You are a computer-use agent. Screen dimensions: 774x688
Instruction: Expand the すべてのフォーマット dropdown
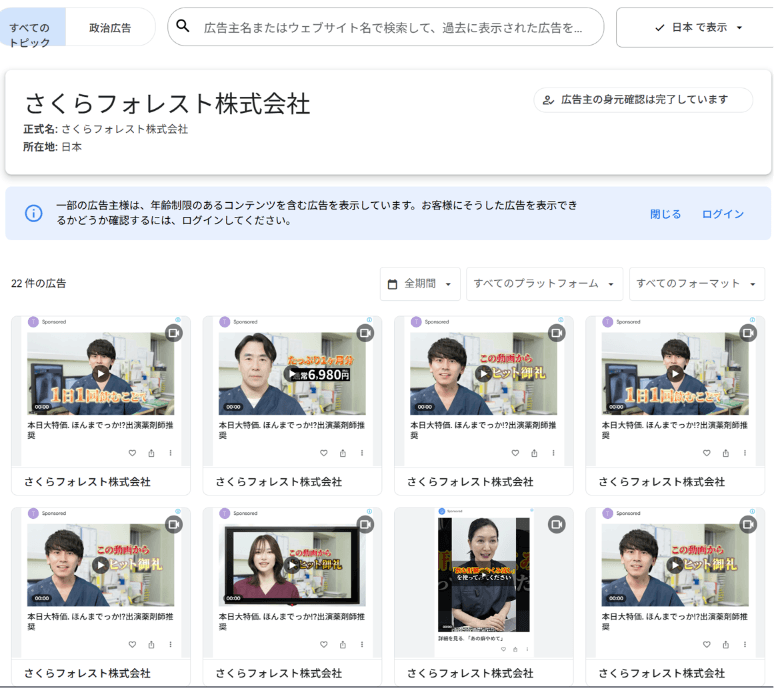point(697,284)
